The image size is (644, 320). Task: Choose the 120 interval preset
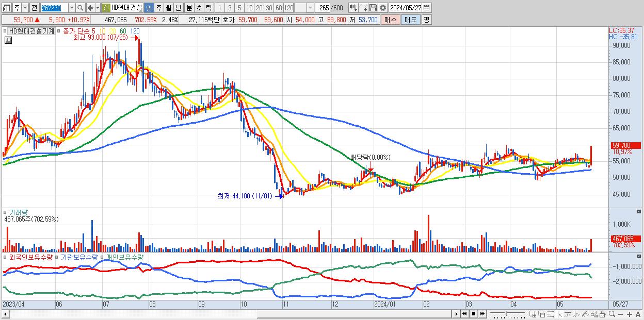pyautogui.click(x=288, y=8)
